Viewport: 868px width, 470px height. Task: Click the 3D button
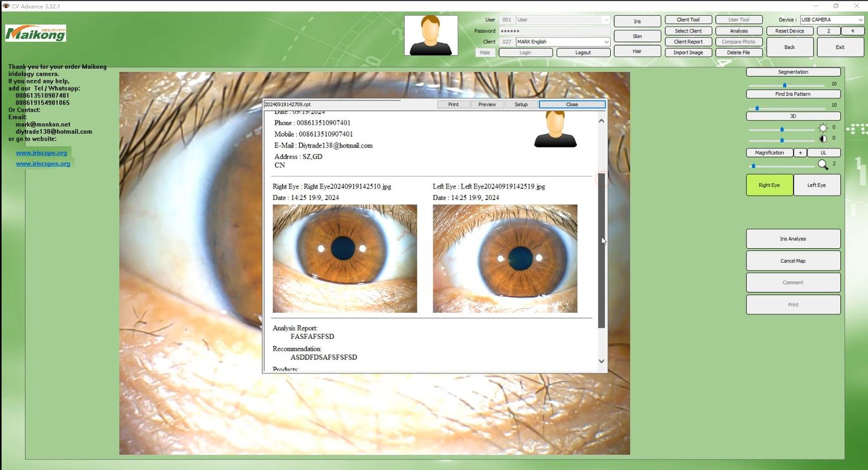click(x=793, y=116)
